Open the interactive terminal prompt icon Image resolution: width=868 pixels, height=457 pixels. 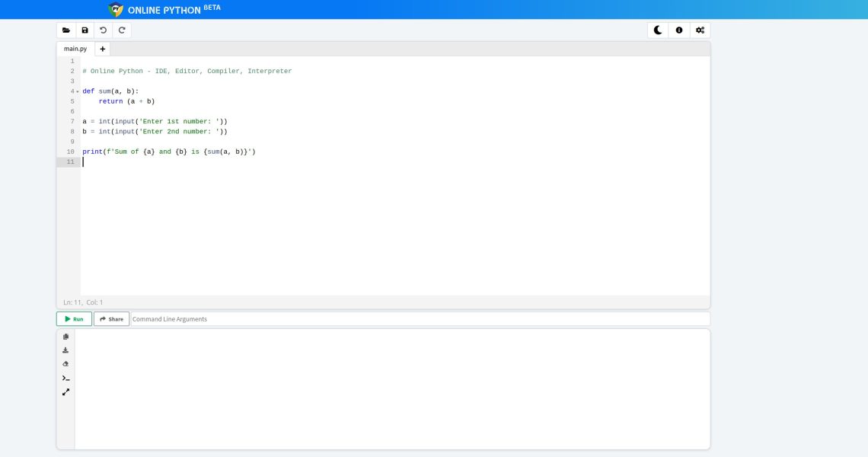pyautogui.click(x=65, y=379)
